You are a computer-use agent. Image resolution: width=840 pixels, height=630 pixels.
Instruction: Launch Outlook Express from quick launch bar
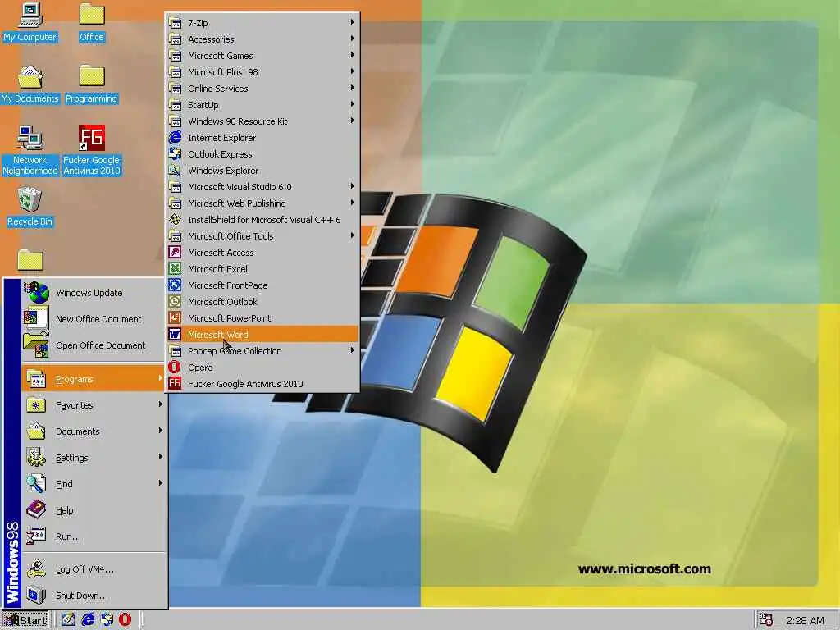(107, 620)
